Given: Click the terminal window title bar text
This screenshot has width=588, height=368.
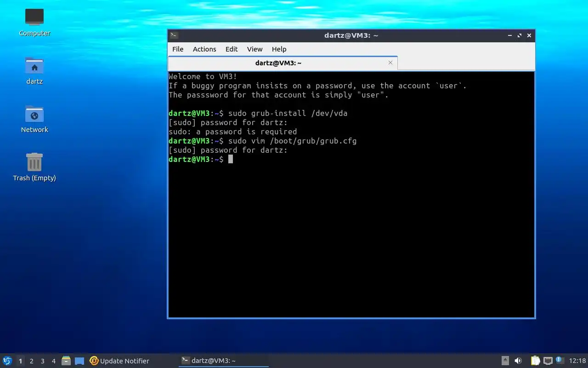Looking at the screenshot, I should [351, 35].
